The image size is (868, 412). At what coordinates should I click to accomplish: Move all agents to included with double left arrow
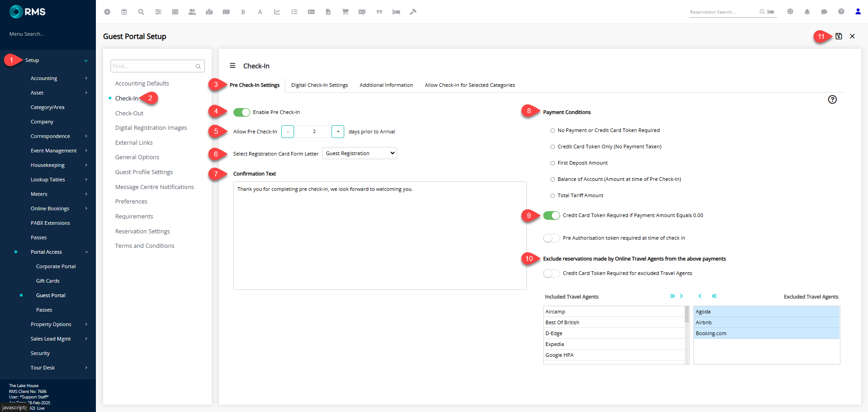714,296
